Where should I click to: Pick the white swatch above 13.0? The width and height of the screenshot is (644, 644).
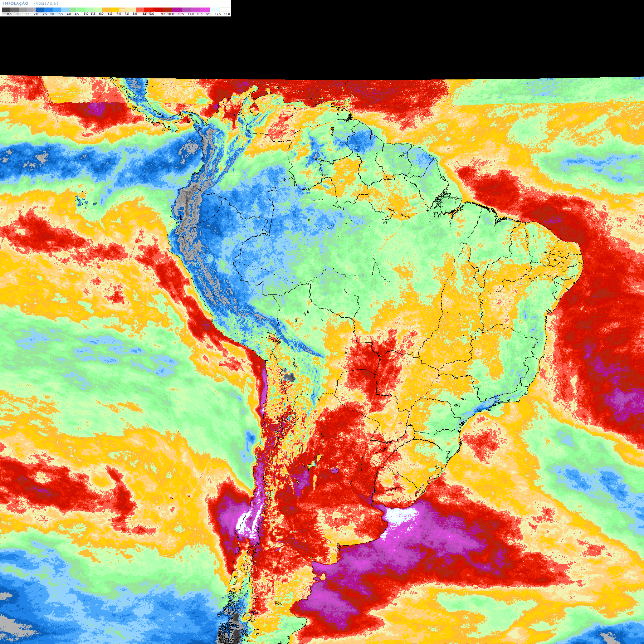click(225, 10)
